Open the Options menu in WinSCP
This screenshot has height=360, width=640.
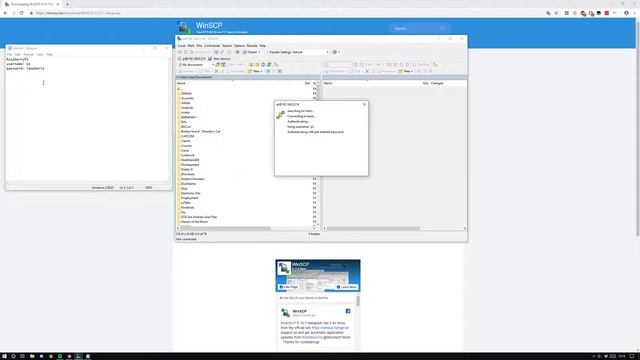coord(240,46)
